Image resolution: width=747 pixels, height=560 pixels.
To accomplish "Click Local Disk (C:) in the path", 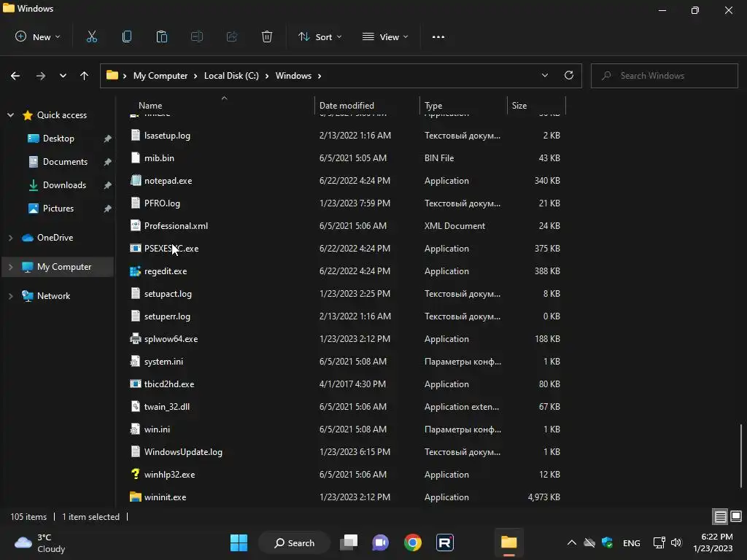I will pyautogui.click(x=231, y=76).
